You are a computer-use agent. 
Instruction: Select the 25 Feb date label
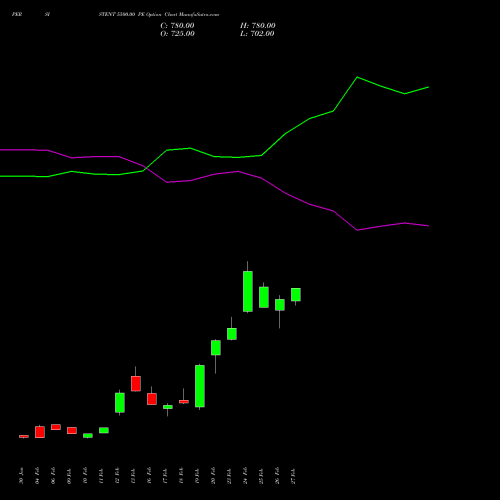(261, 476)
